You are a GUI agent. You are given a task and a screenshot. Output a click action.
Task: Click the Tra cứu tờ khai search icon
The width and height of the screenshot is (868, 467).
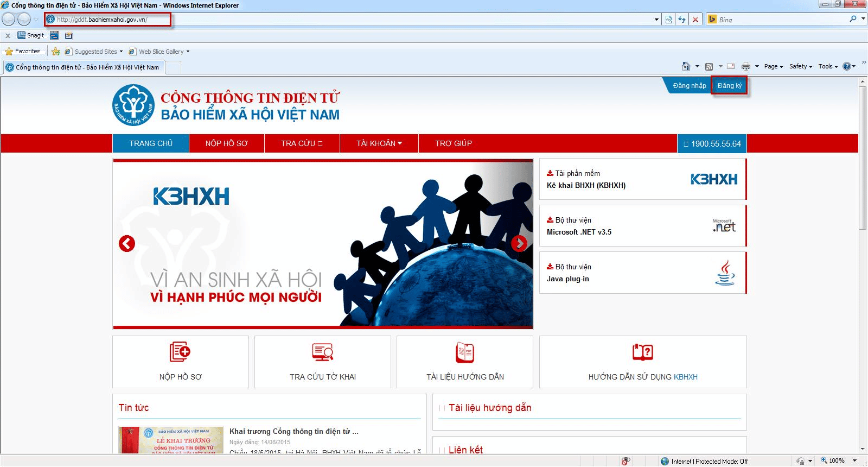coord(323,352)
